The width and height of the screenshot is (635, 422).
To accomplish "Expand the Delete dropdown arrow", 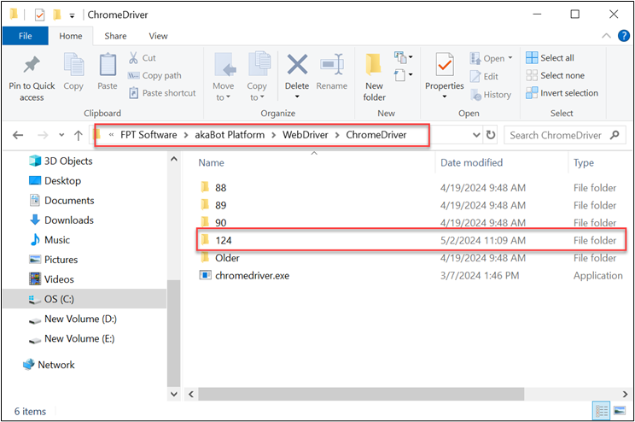I will pos(297,97).
